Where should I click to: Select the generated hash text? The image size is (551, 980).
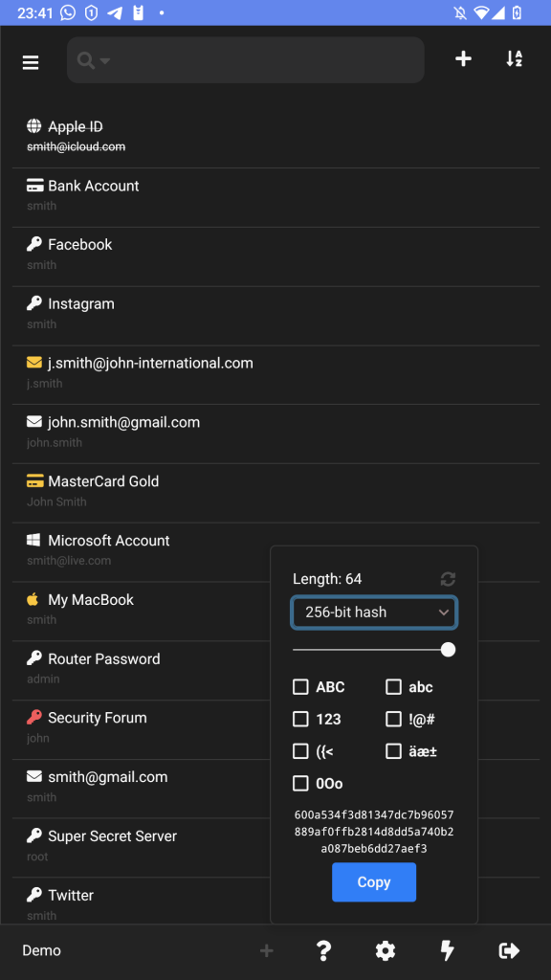pyautogui.click(x=374, y=832)
